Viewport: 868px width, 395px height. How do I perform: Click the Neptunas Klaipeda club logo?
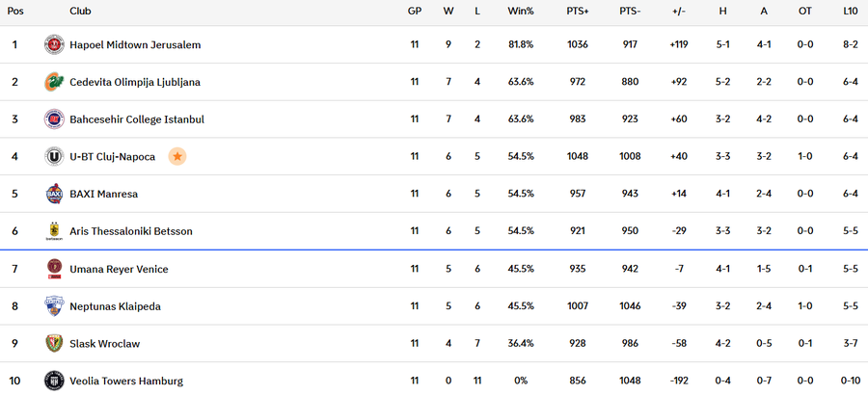click(x=55, y=306)
